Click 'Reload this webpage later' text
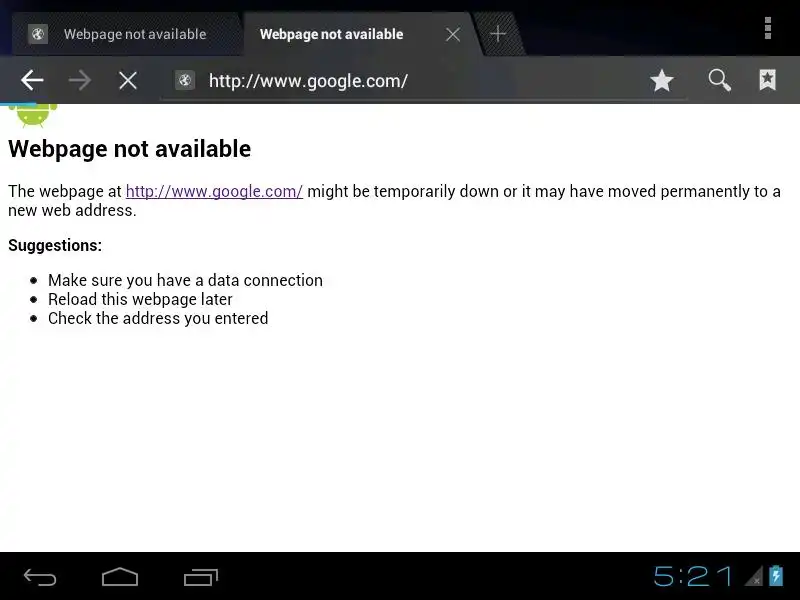Viewport: 800px width, 600px height. (140, 299)
